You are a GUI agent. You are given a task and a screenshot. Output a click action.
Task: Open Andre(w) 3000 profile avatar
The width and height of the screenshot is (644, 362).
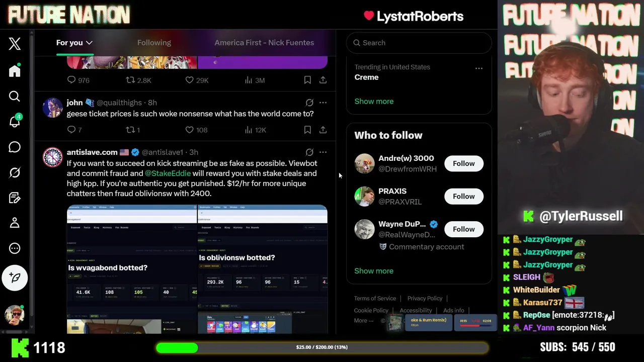tap(364, 163)
